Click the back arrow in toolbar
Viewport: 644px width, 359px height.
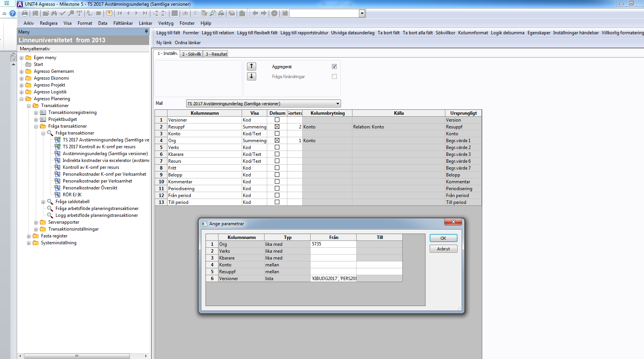coord(255,13)
